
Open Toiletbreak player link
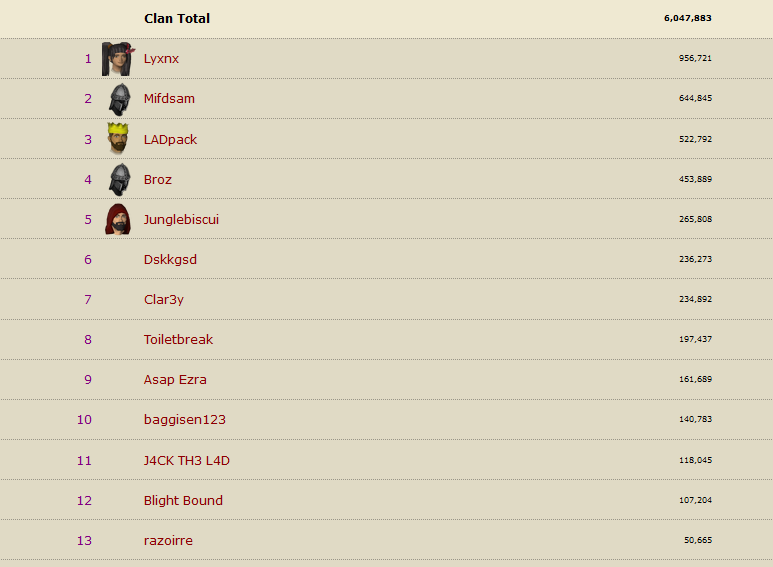[178, 339]
